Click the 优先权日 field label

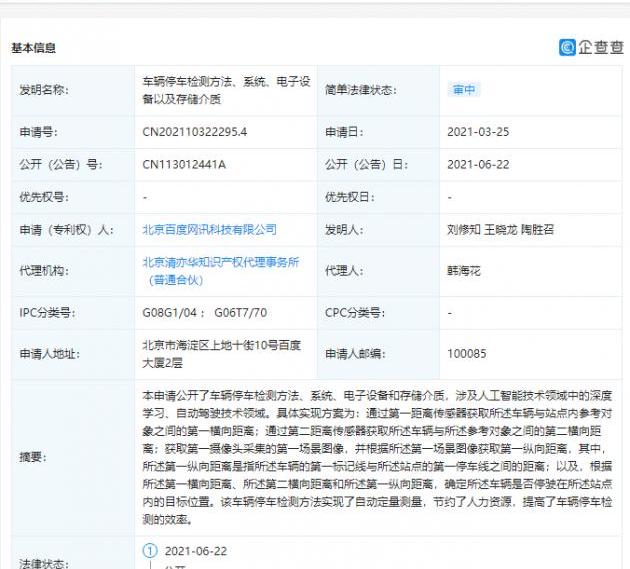[x=349, y=197]
